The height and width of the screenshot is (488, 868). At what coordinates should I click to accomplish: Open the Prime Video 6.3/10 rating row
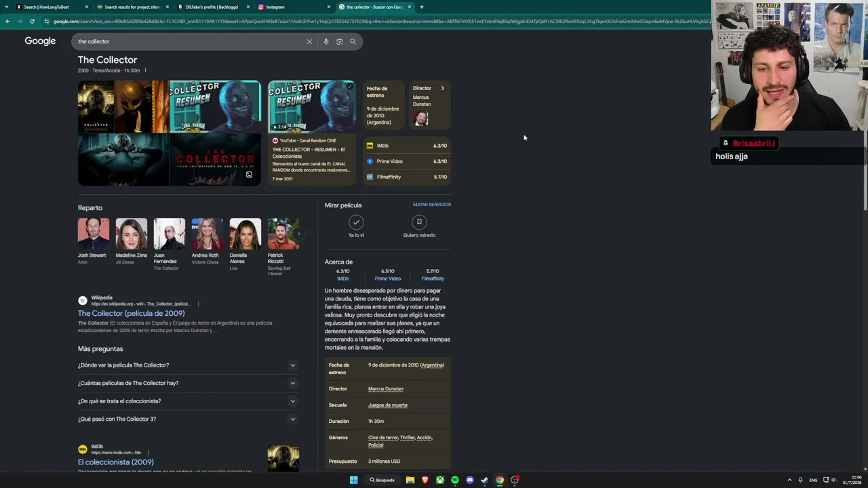[x=407, y=161]
